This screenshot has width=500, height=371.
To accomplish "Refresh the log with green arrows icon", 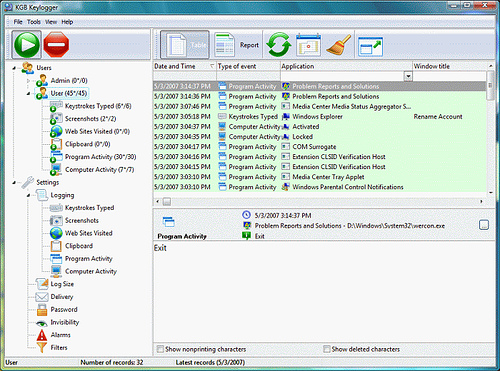I will pyautogui.click(x=279, y=45).
